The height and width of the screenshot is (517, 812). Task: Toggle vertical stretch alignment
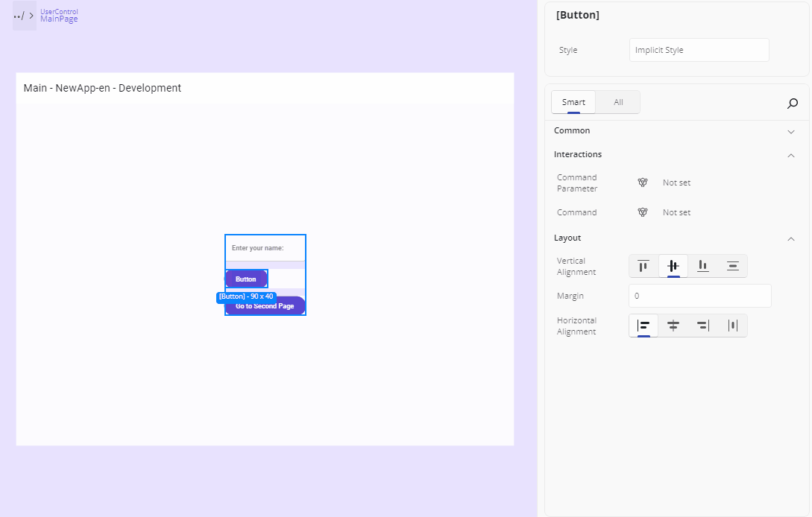[732, 265]
